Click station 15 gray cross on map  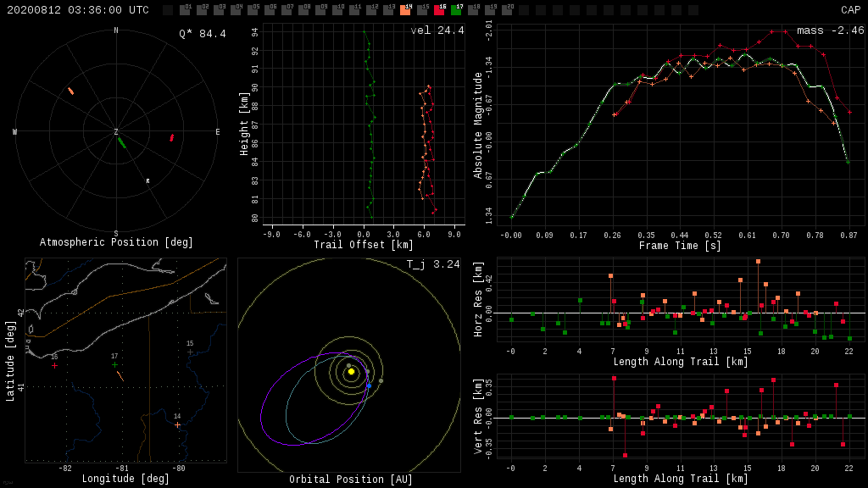[x=190, y=352]
